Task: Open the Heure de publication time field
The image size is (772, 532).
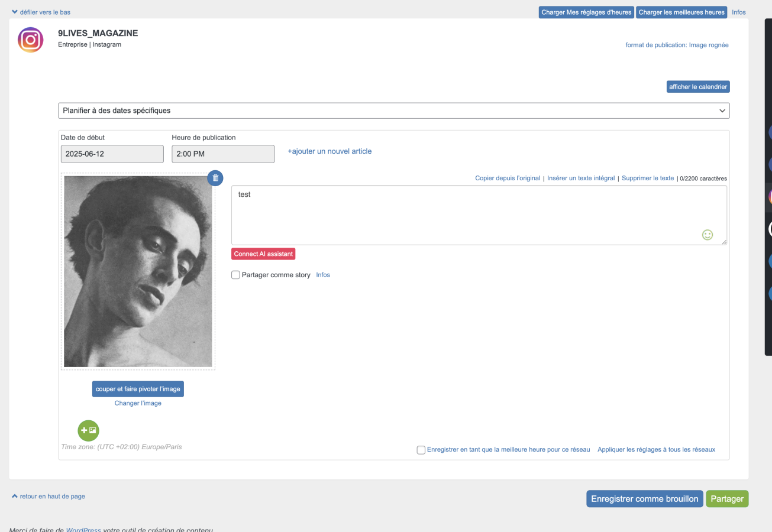Action: pos(223,154)
